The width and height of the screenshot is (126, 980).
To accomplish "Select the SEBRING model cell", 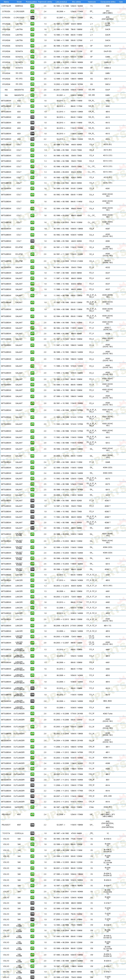I will coord(19,6).
